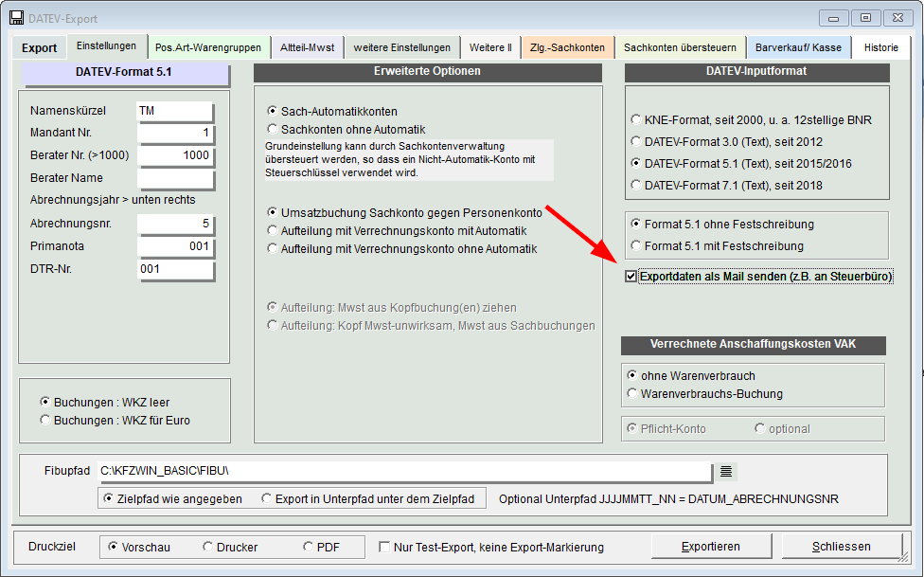This screenshot has height=577, width=924.
Task: Open the Pos.Art-Warengruppen tab
Action: (208, 47)
